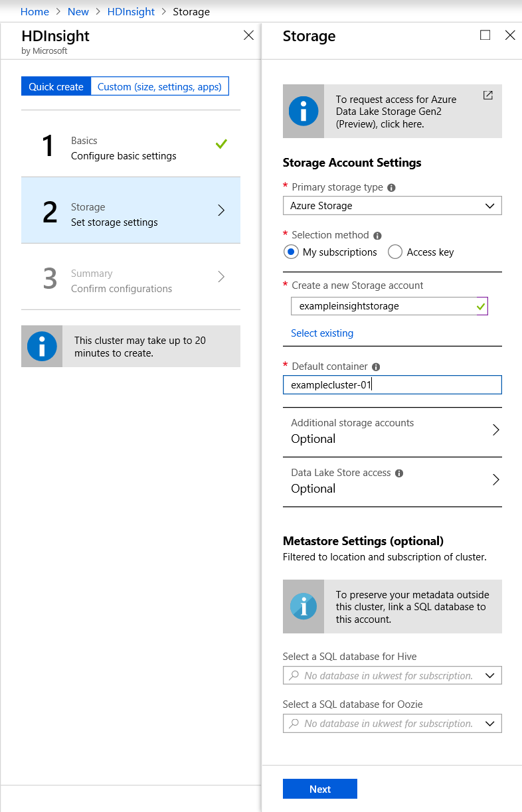
Task: Click the Select existing link
Action: (x=322, y=333)
